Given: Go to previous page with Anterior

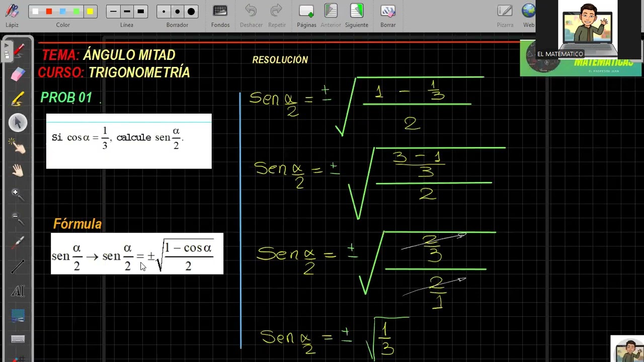Looking at the screenshot, I should point(331,16).
